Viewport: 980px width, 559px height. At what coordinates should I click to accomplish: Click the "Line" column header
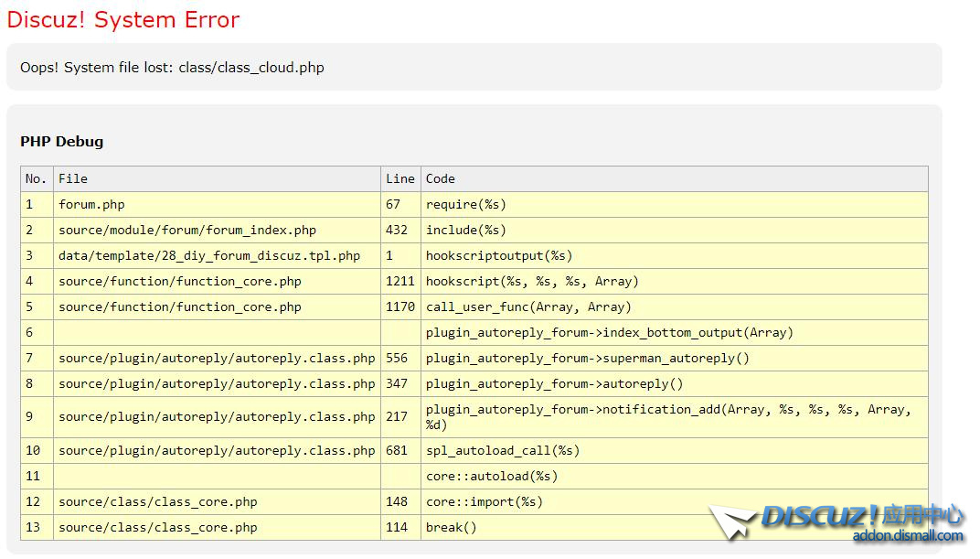[x=399, y=179]
